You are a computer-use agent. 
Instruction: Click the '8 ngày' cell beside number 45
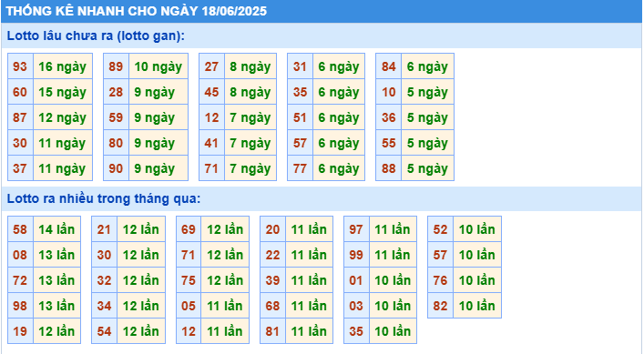pos(250,92)
